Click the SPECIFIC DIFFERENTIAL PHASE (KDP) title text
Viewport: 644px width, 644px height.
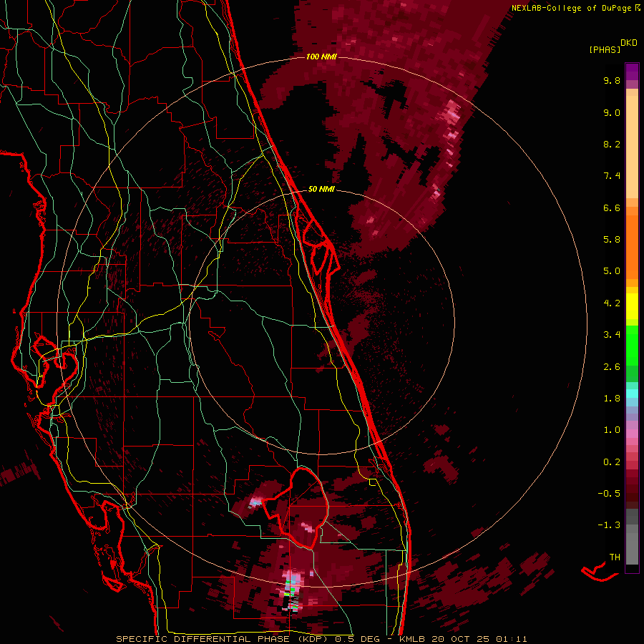coord(223,639)
